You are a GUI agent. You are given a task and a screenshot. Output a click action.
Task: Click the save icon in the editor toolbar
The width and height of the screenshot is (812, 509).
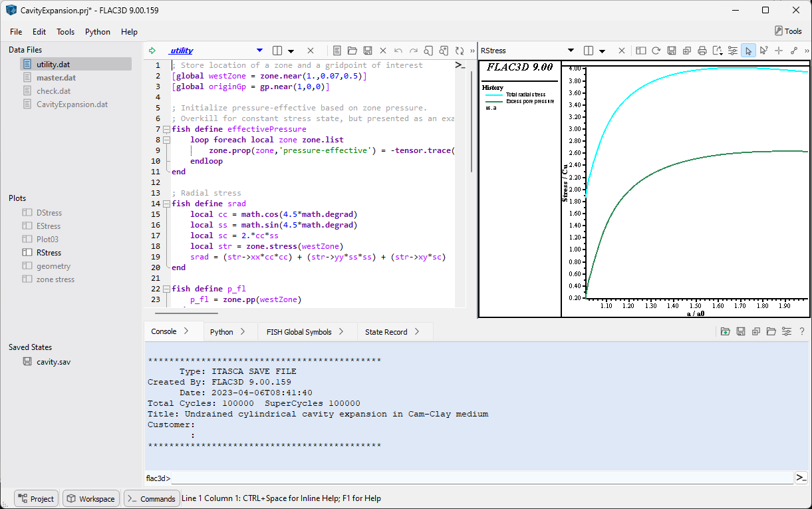368,51
